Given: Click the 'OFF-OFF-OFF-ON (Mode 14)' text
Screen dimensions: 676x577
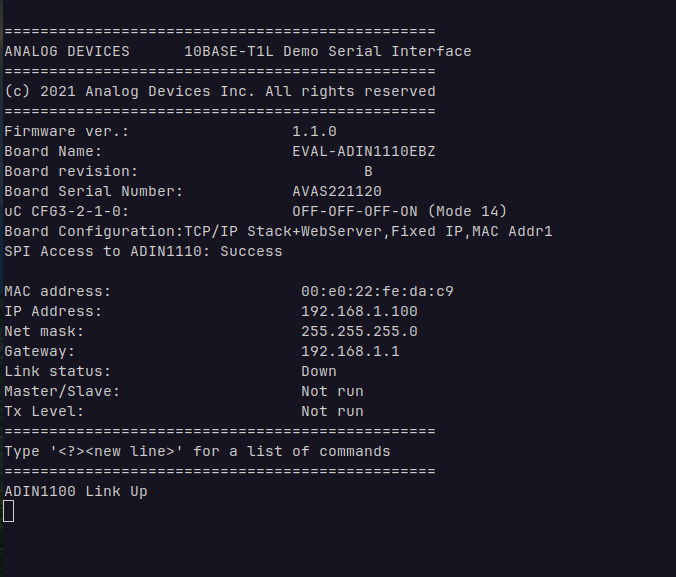Looking at the screenshot, I should click(399, 211).
